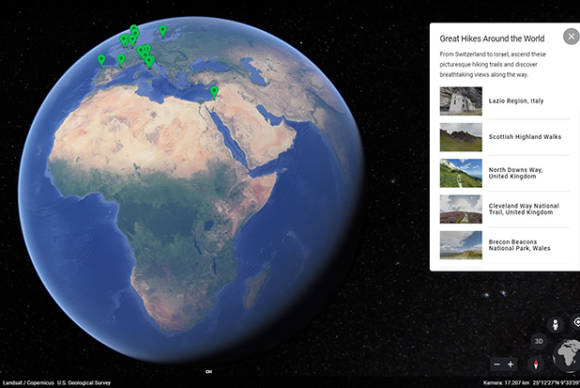Select the green pin over Israel
The width and height of the screenshot is (580, 388).
coord(214,92)
